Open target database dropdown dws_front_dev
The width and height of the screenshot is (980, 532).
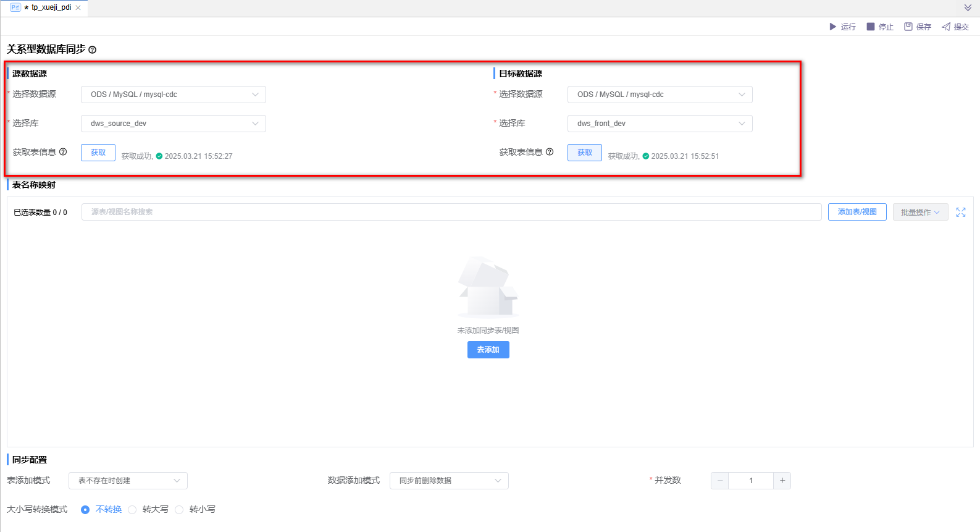pos(660,124)
